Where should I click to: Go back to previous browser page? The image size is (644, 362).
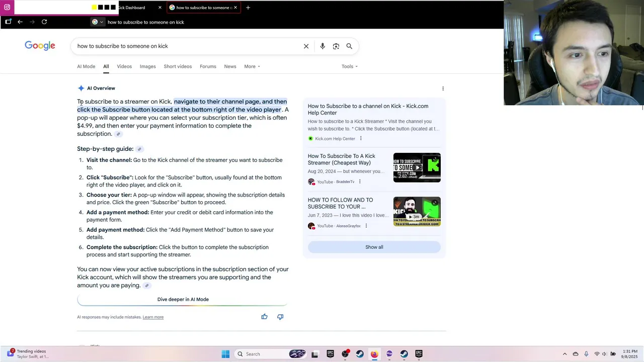click(20, 22)
